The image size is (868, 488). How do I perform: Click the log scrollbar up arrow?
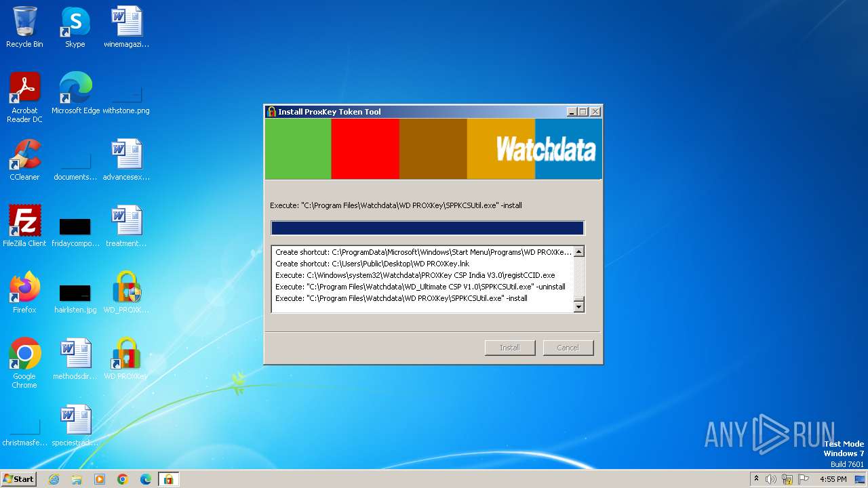click(x=578, y=252)
